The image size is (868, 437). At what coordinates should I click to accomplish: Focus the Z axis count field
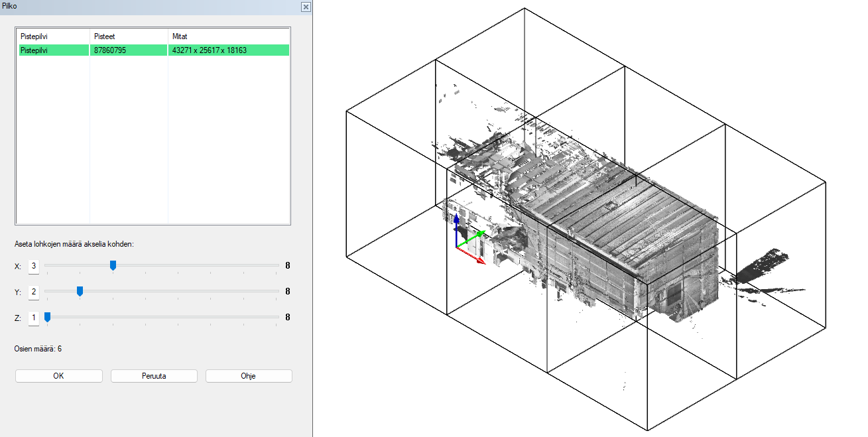pyautogui.click(x=34, y=318)
